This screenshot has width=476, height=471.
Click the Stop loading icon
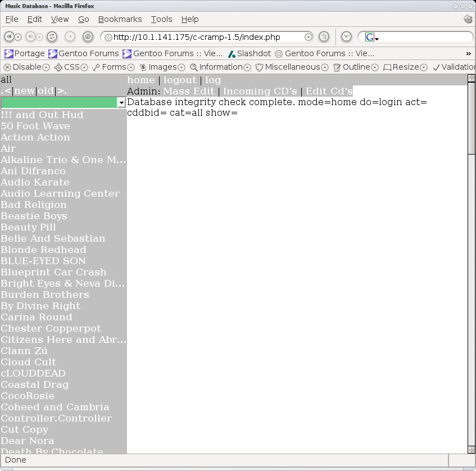pos(70,37)
